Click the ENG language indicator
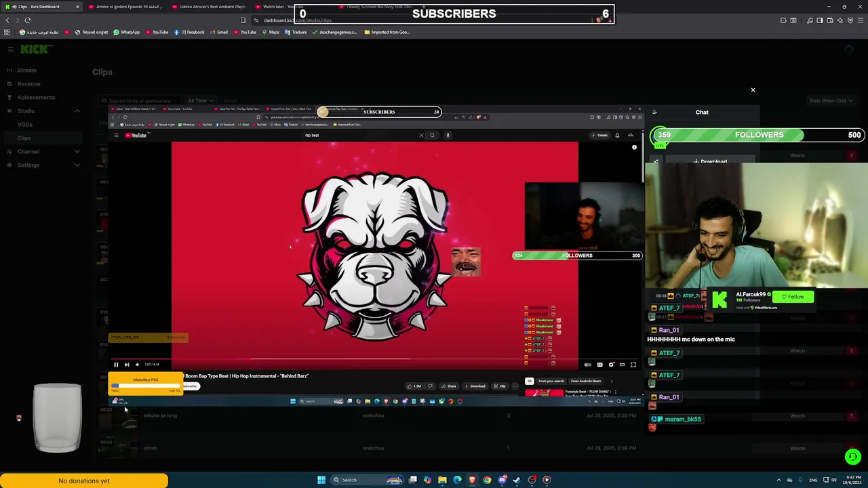 [813, 480]
